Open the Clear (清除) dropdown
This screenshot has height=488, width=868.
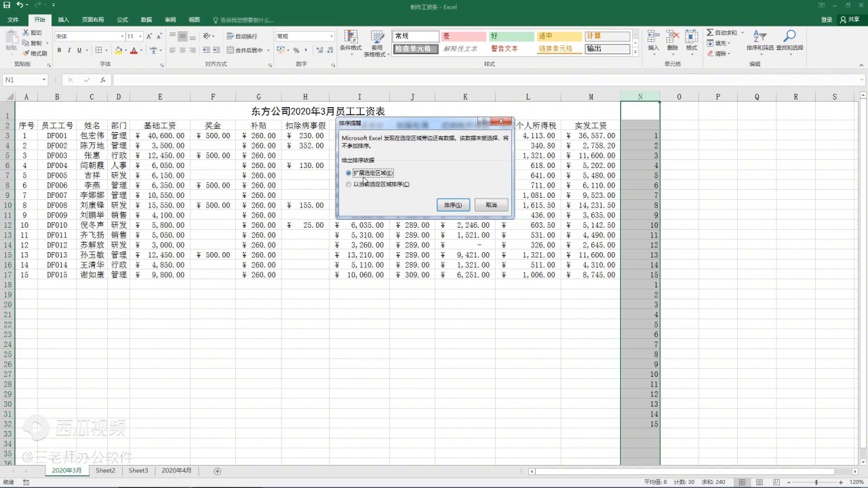coord(719,54)
